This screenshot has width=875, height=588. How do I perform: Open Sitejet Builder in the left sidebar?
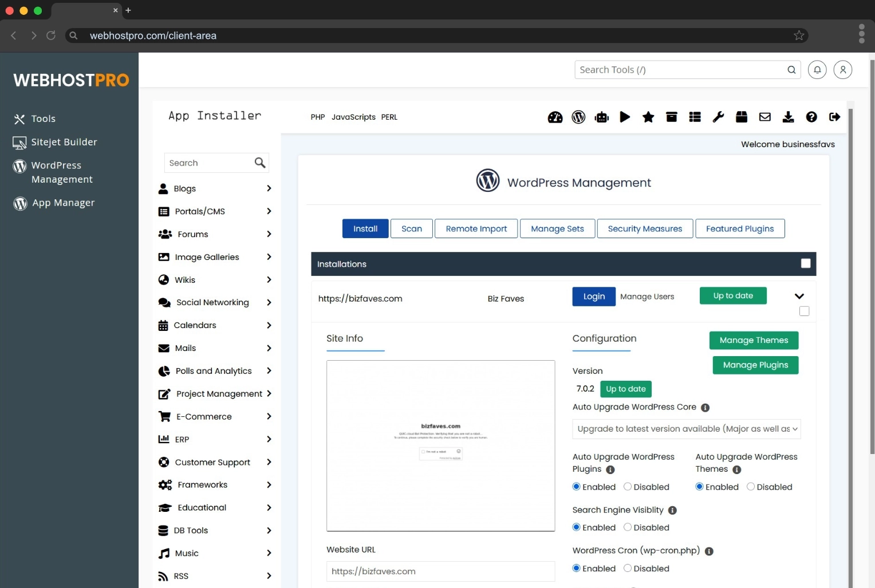pos(55,142)
